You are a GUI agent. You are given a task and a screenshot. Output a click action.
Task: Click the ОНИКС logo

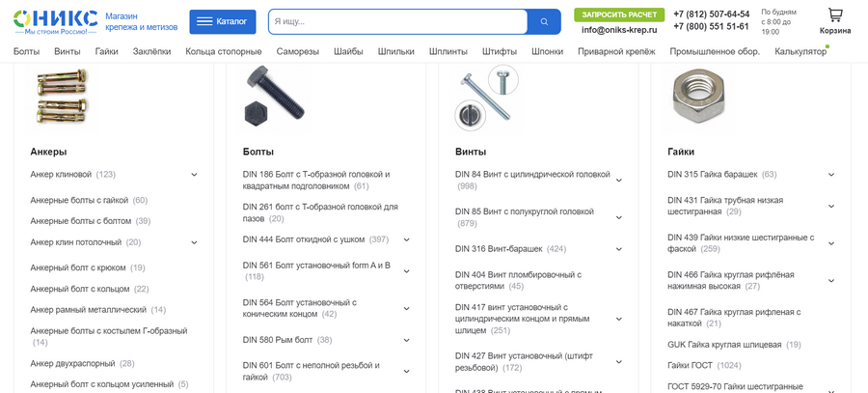pyautogui.click(x=55, y=22)
